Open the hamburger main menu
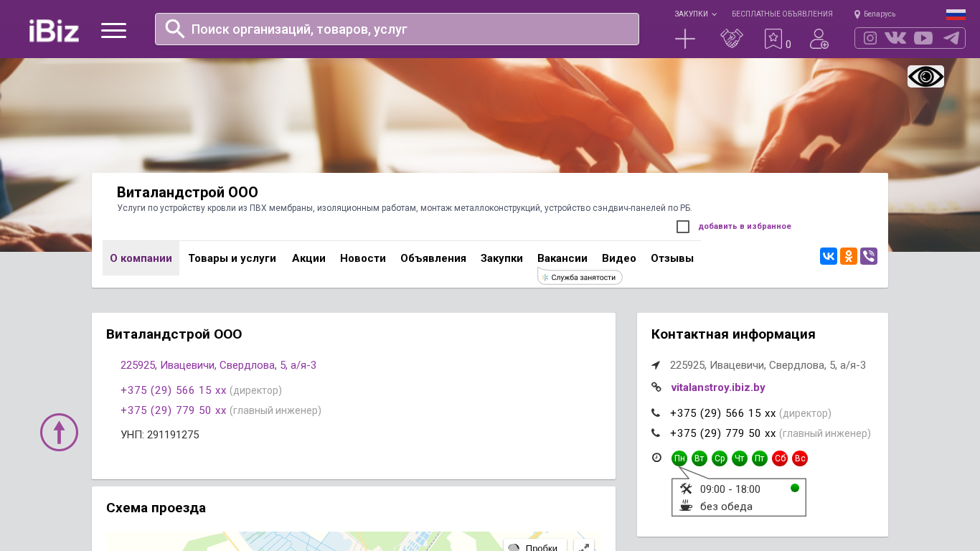This screenshot has width=980, height=551. 113,30
